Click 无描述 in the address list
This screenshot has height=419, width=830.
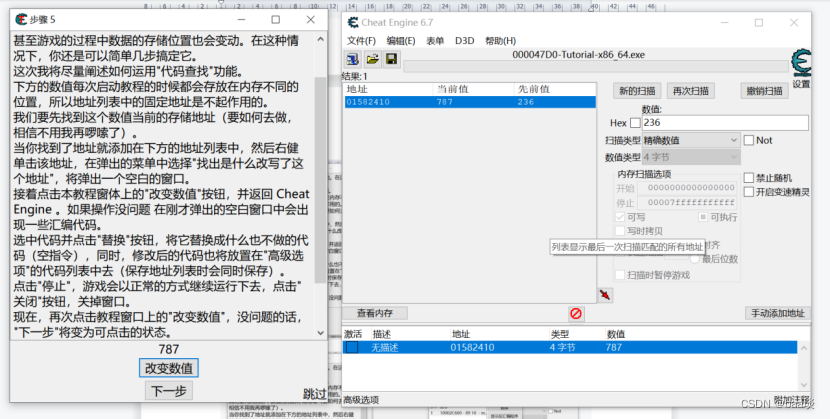pyautogui.click(x=384, y=348)
